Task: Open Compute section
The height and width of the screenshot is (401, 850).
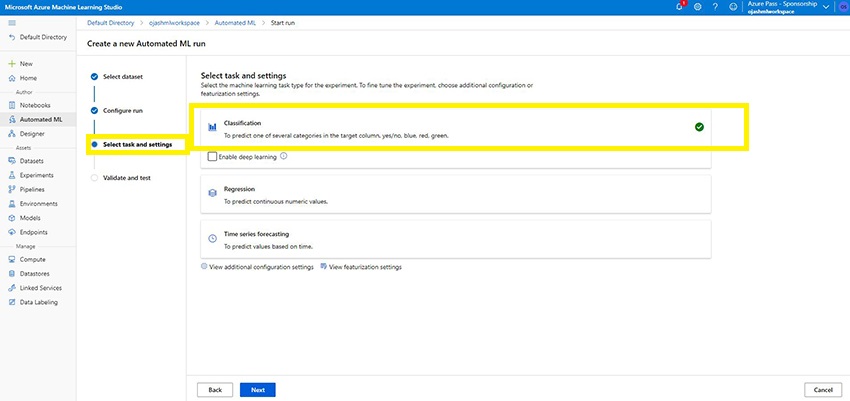Action: click(x=27, y=260)
